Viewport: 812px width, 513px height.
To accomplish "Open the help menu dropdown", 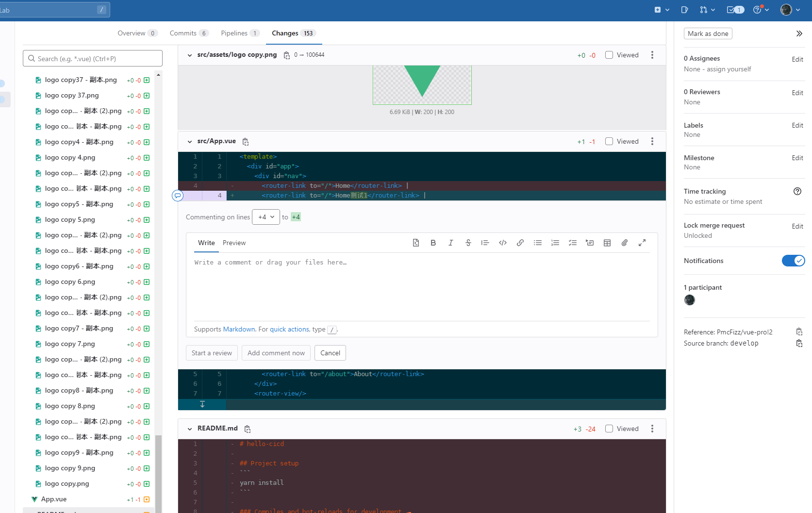I will click(761, 10).
